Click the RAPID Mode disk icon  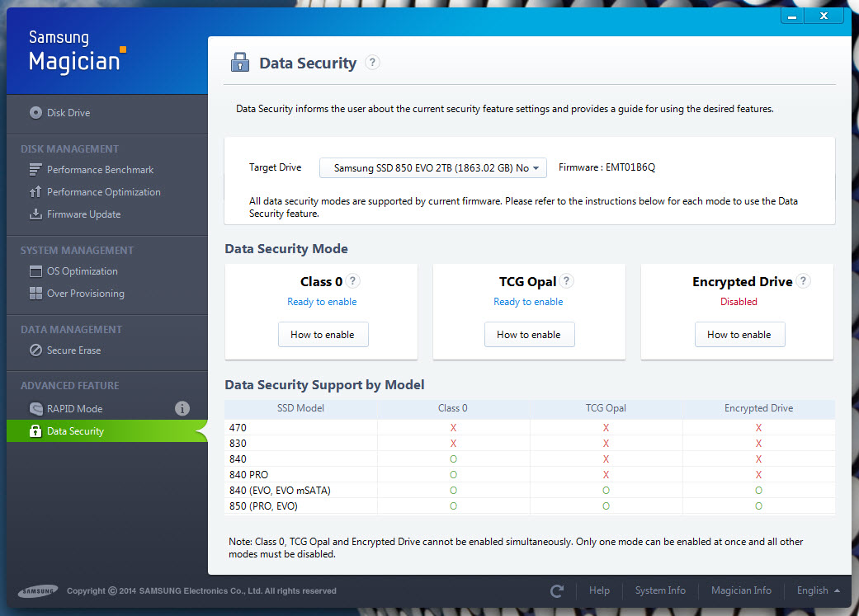click(x=35, y=409)
